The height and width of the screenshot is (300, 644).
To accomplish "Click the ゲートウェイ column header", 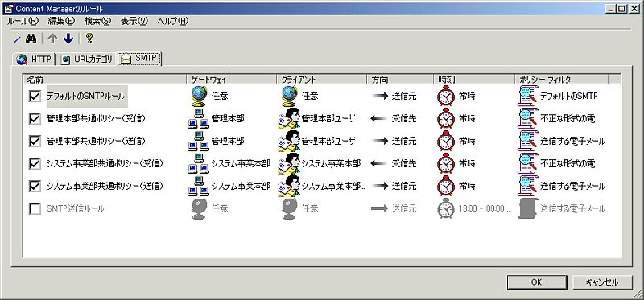I will click(x=232, y=80).
